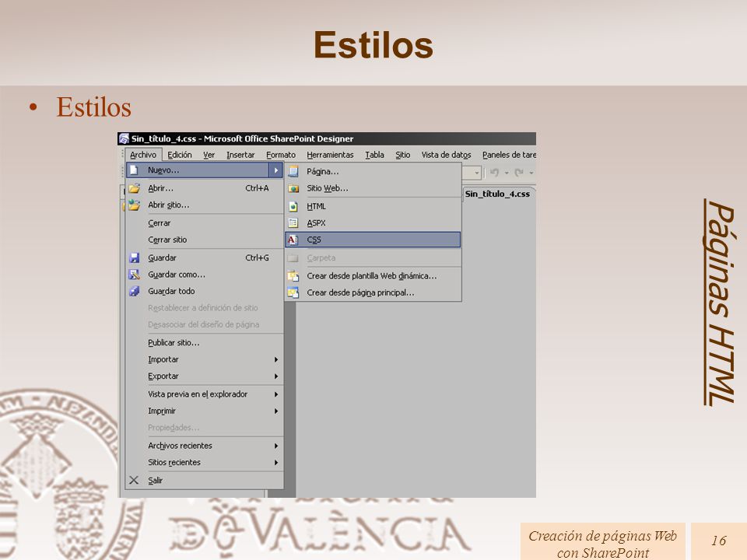Image resolution: width=747 pixels, height=560 pixels.
Task: Select the Cerrar sitio entry
Action: pyautogui.click(x=205, y=240)
